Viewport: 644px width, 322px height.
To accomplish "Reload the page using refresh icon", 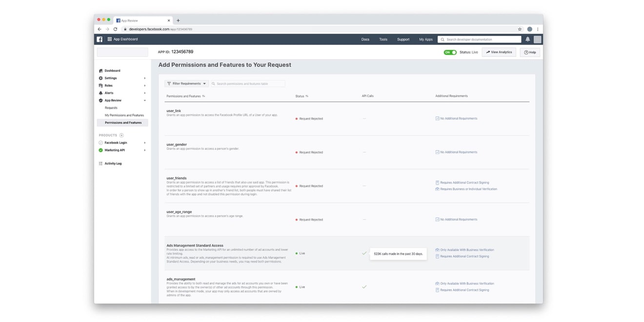I will tap(116, 29).
